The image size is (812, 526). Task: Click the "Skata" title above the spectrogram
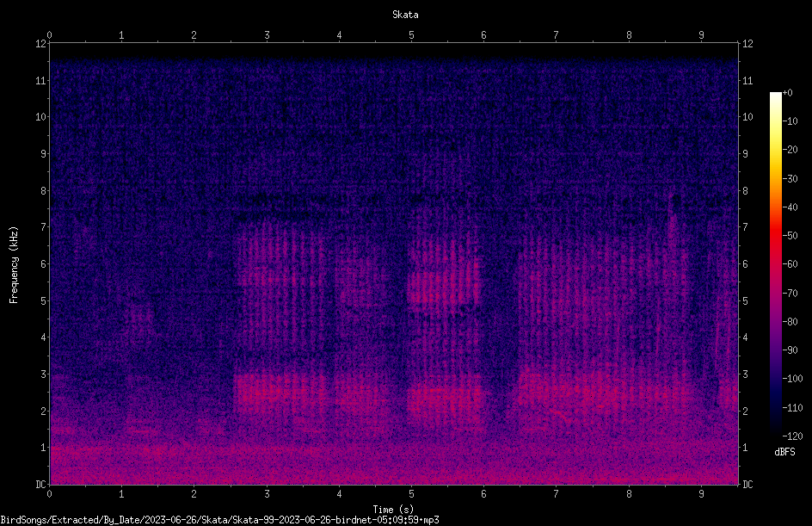tap(405, 15)
